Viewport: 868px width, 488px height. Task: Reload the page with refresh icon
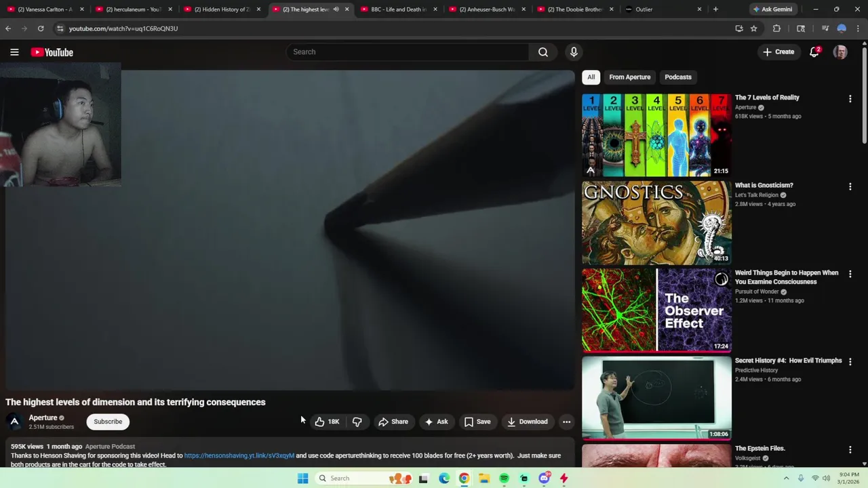point(41,28)
